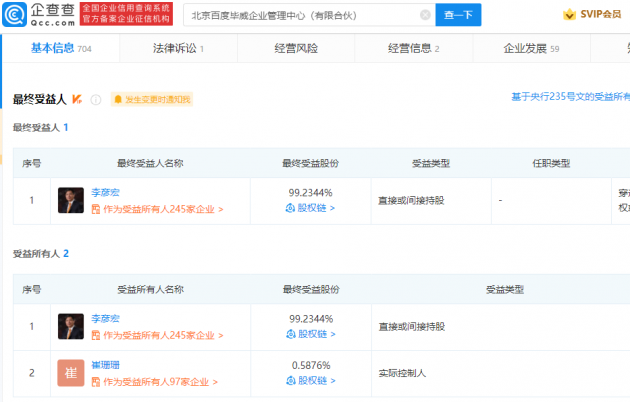The height and width of the screenshot is (402, 630).
Task: Click the 0.5876% share value
Action: pyautogui.click(x=311, y=365)
